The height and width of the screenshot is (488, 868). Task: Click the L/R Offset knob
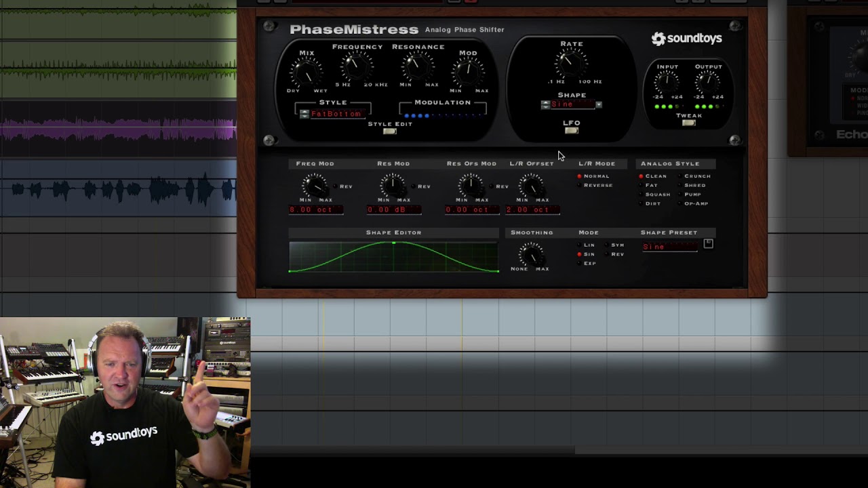531,184
